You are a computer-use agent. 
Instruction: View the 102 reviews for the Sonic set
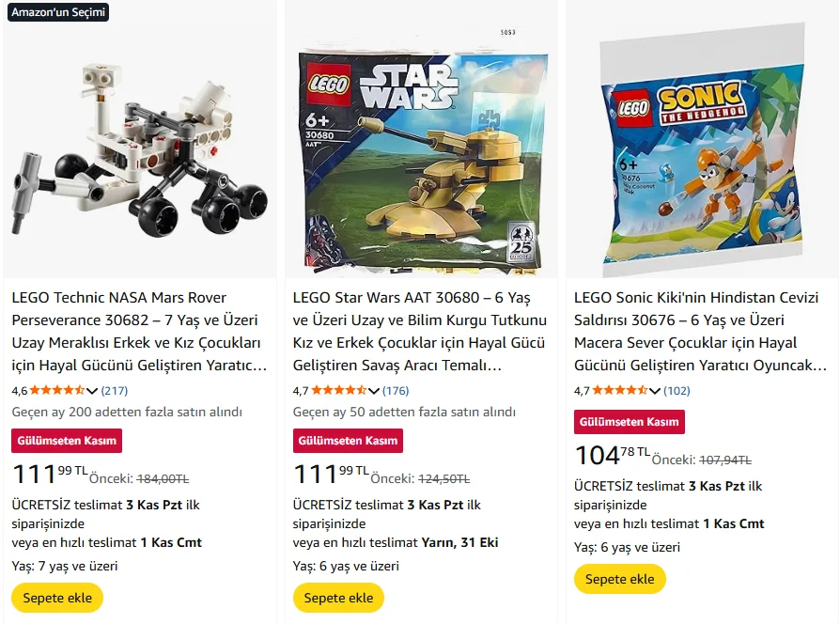(x=677, y=391)
